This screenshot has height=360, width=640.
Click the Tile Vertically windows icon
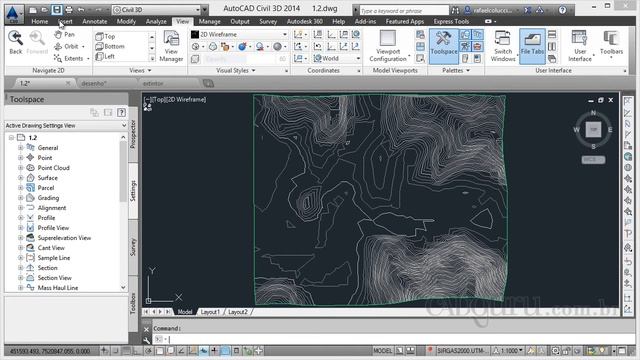(552, 47)
